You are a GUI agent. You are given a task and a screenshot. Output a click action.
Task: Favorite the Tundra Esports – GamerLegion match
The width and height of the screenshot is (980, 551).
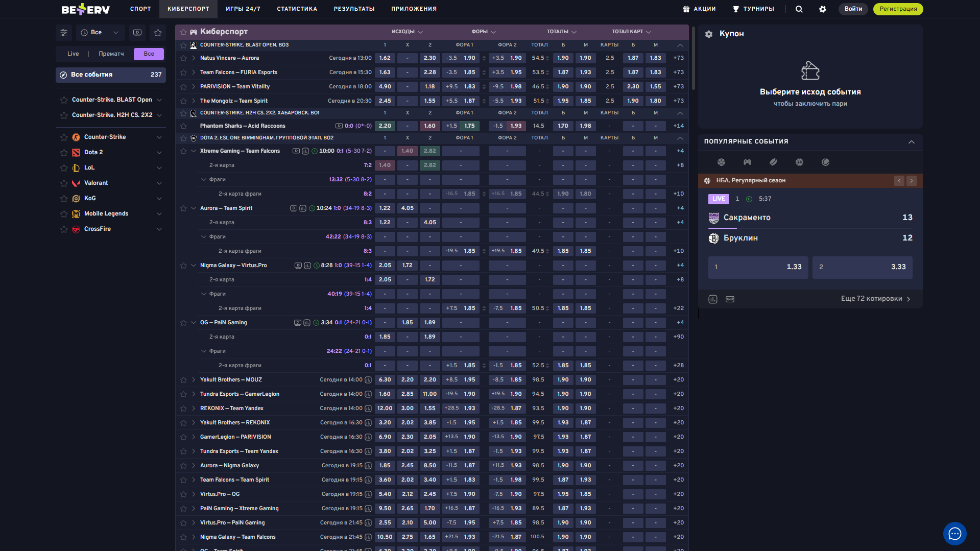(x=183, y=394)
